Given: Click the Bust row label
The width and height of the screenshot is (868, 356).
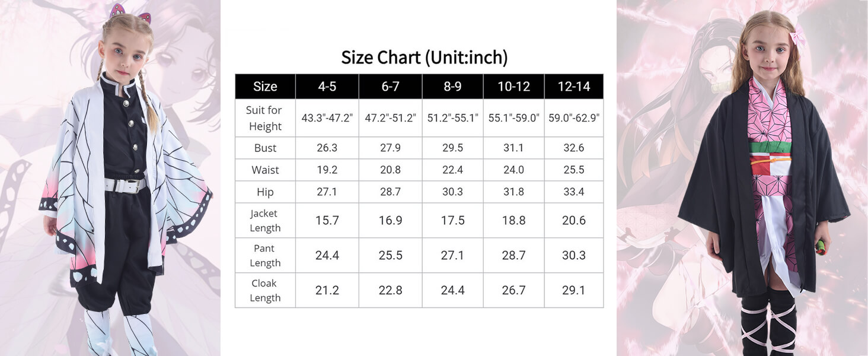Looking at the screenshot, I should (x=265, y=148).
